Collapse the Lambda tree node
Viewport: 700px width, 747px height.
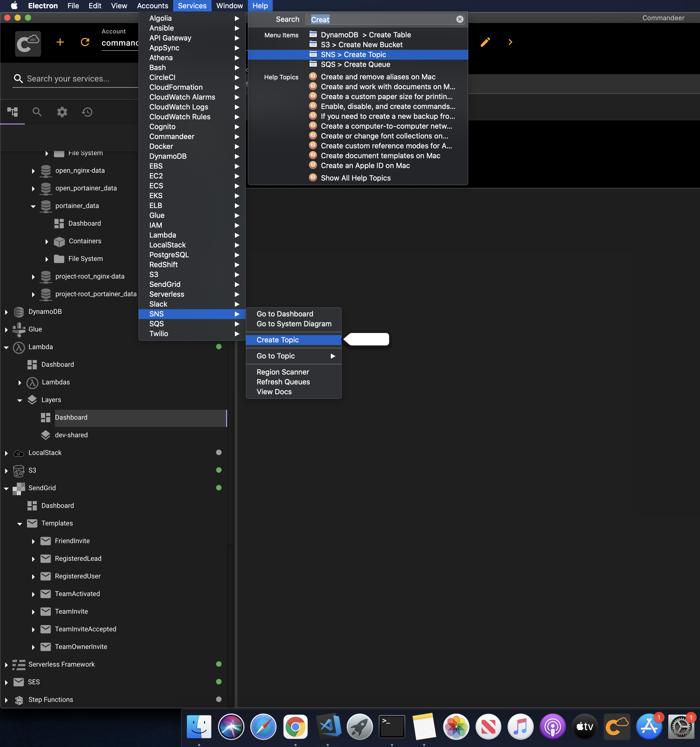tap(6, 348)
